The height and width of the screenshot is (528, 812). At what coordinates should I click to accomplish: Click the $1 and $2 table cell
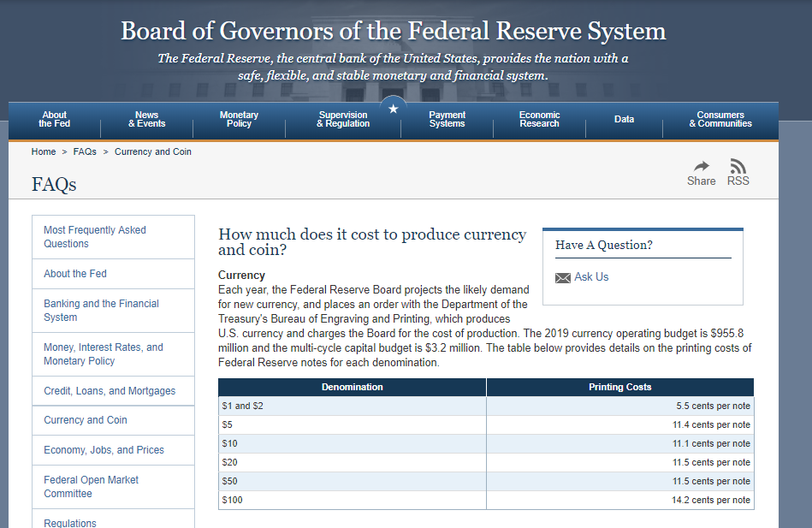click(x=353, y=406)
